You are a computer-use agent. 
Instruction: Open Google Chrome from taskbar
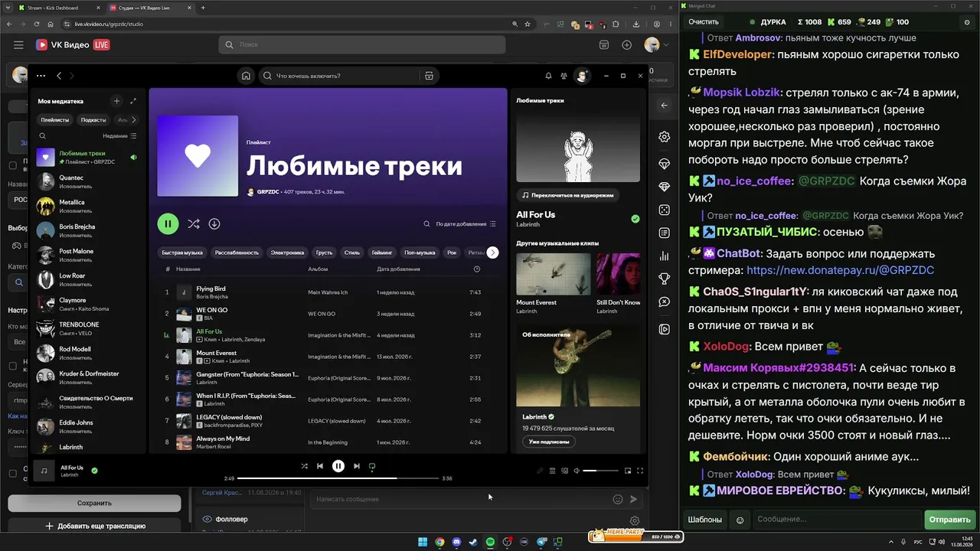click(x=439, y=542)
